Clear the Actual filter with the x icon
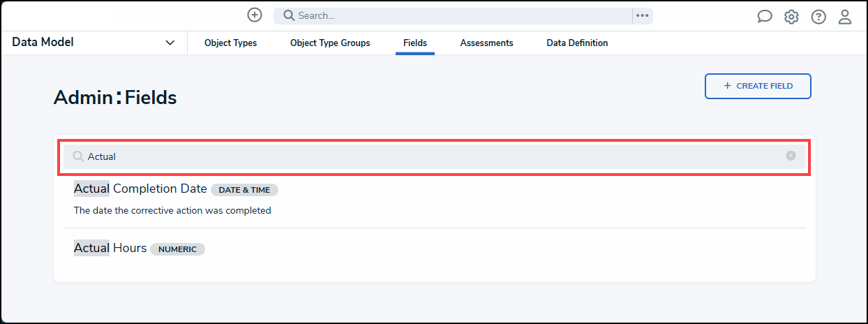Viewport: 868px width, 324px height. 791,156
